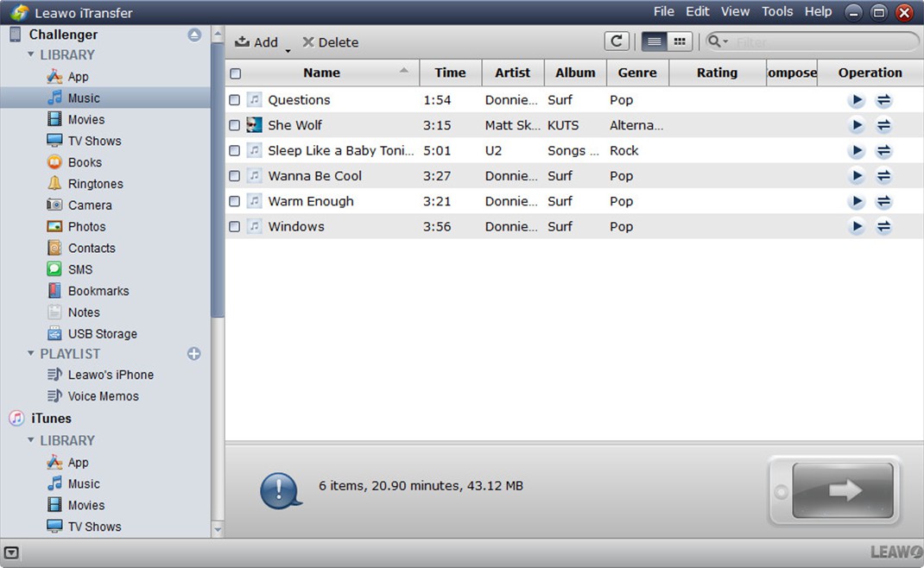Refresh the music list

(617, 41)
